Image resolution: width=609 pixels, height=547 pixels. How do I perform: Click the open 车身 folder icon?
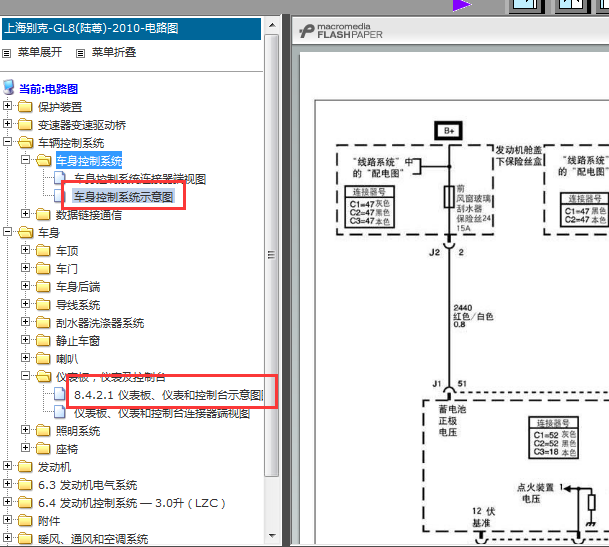pos(25,232)
